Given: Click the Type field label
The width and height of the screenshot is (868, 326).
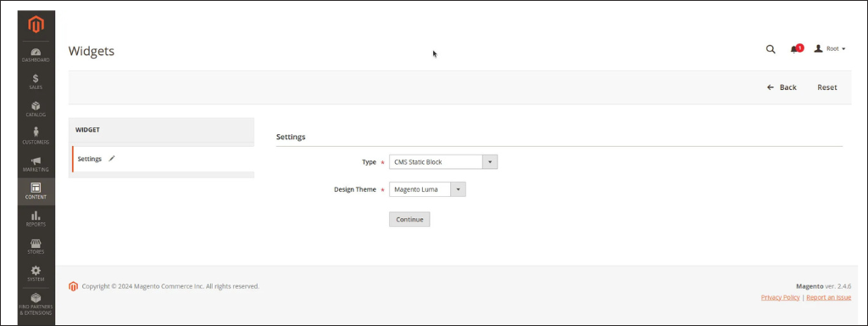Looking at the screenshot, I should pos(369,162).
